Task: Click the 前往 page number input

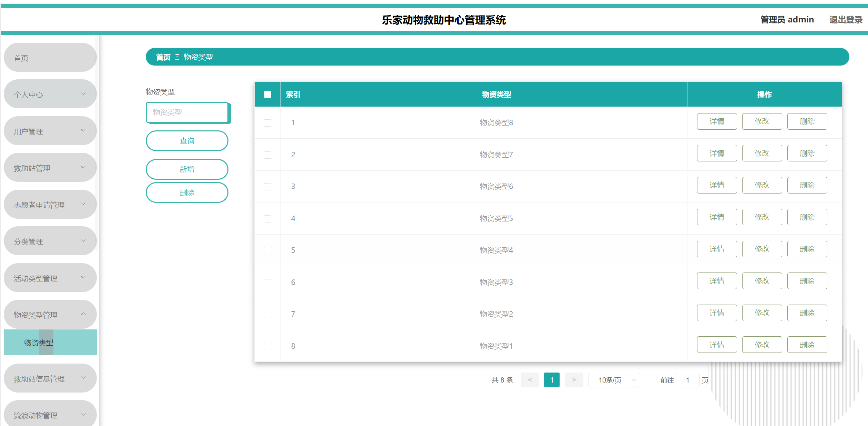Action: pyautogui.click(x=687, y=380)
